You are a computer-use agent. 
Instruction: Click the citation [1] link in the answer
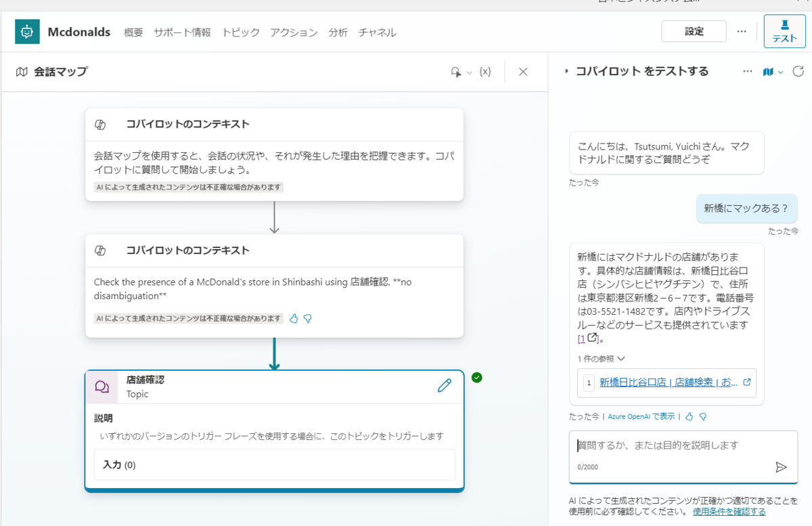588,338
